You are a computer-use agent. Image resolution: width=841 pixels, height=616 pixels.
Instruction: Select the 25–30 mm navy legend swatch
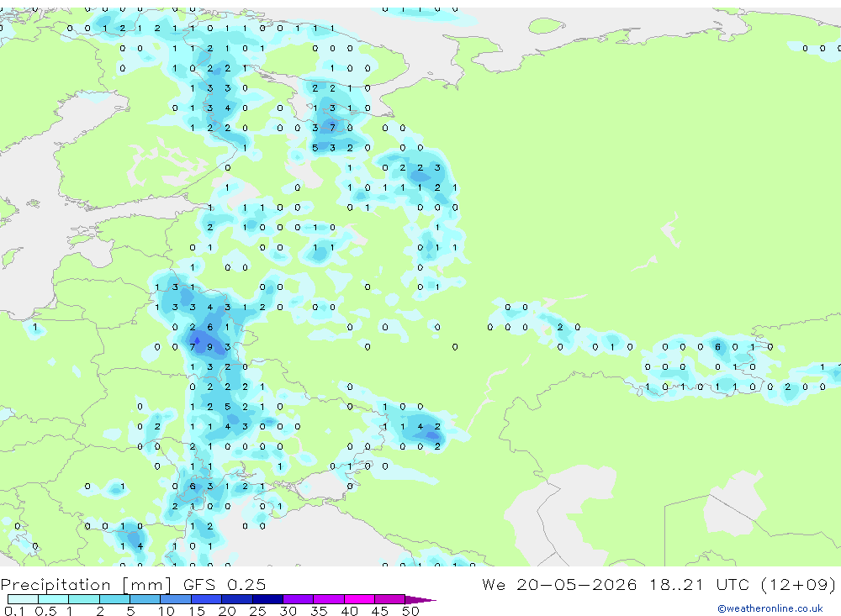coord(267,599)
